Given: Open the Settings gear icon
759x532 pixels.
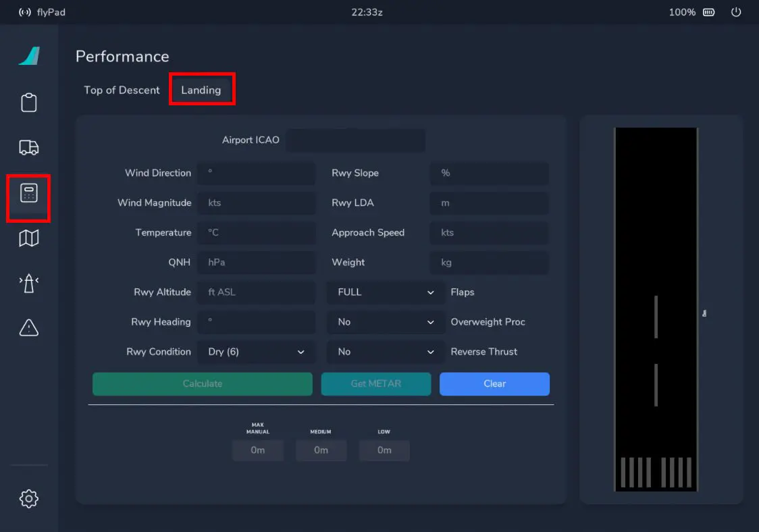Looking at the screenshot, I should click(28, 499).
